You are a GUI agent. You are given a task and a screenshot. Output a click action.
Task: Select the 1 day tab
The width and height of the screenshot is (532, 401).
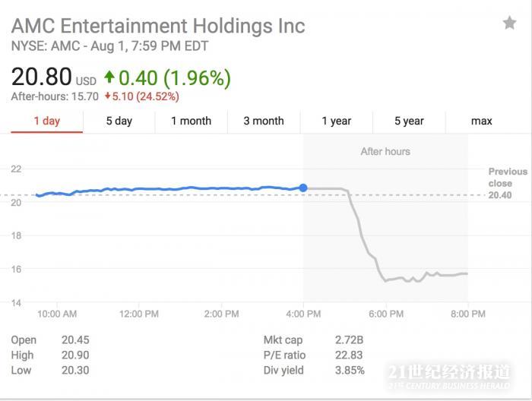coord(46,121)
